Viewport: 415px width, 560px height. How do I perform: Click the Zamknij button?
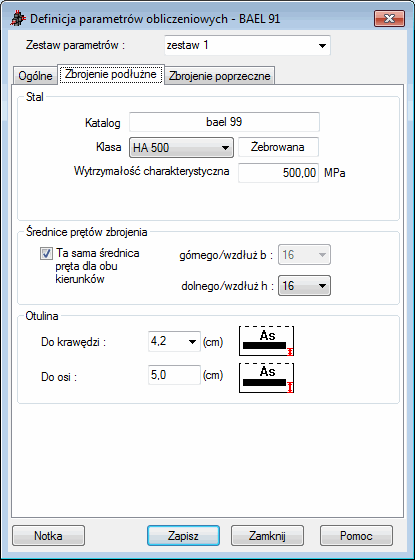pyautogui.click(x=267, y=536)
